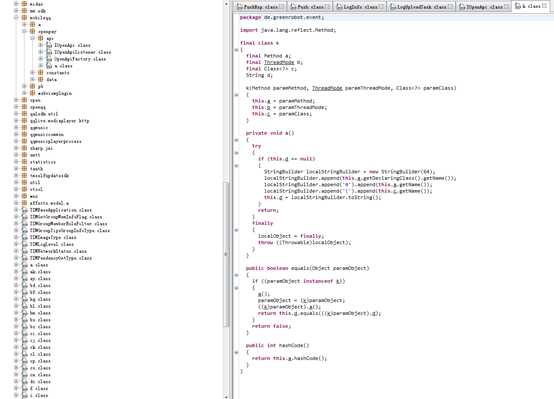
Task: Close the PushRsp.class tab
Action: [282, 7]
